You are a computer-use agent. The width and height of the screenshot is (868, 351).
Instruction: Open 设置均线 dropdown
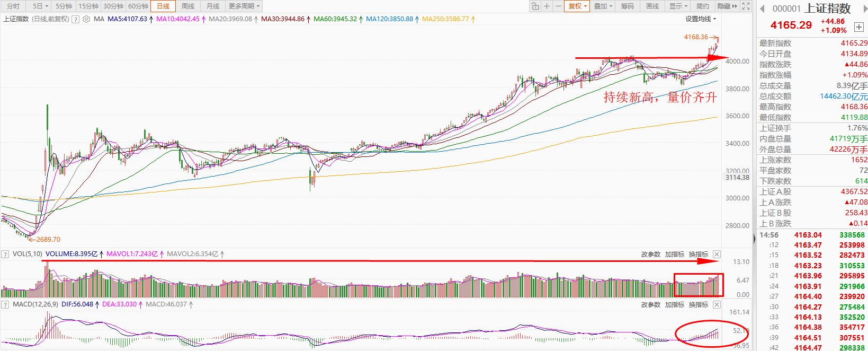coord(700,19)
